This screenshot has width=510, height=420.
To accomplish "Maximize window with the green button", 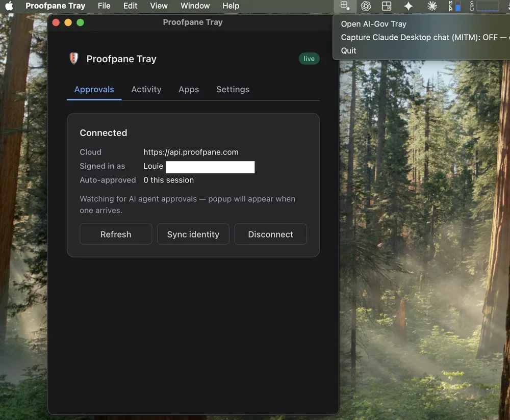I will [81, 22].
